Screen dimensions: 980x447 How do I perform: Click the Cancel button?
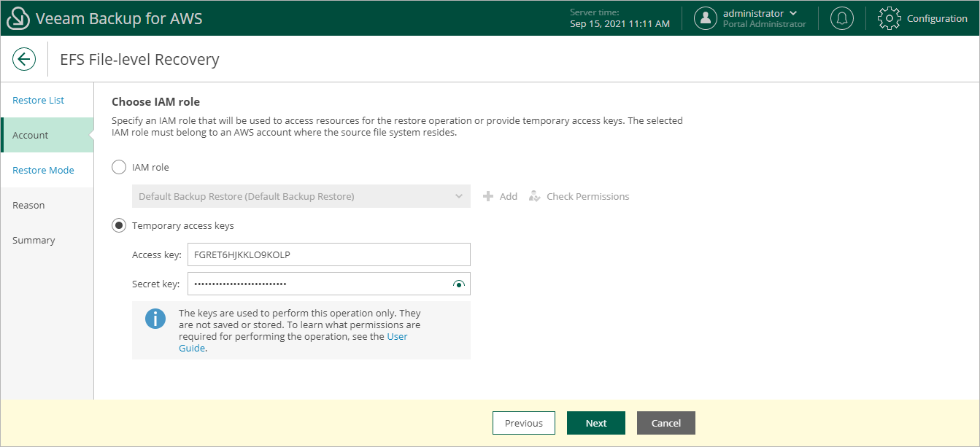click(665, 423)
